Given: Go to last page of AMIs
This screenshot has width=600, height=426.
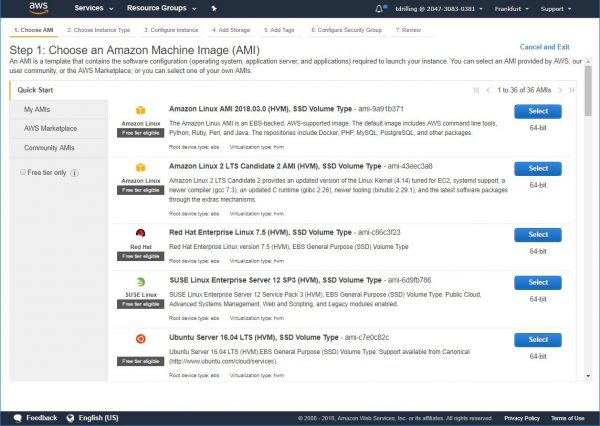Looking at the screenshot, I should click(571, 90).
